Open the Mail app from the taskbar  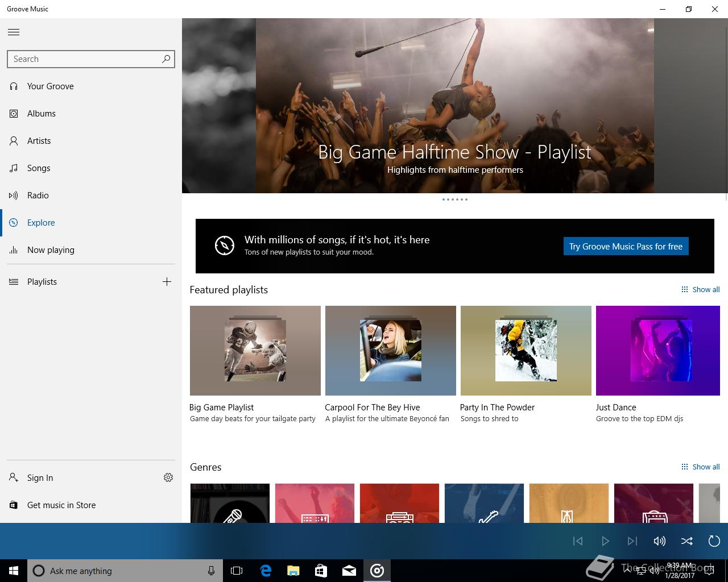click(349, 571)
